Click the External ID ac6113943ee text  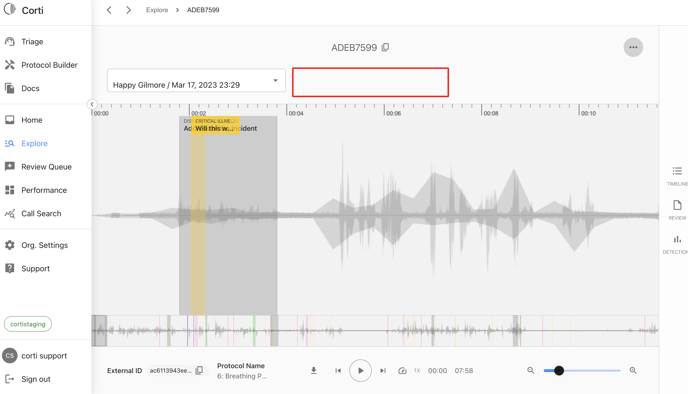pos(170,371)
